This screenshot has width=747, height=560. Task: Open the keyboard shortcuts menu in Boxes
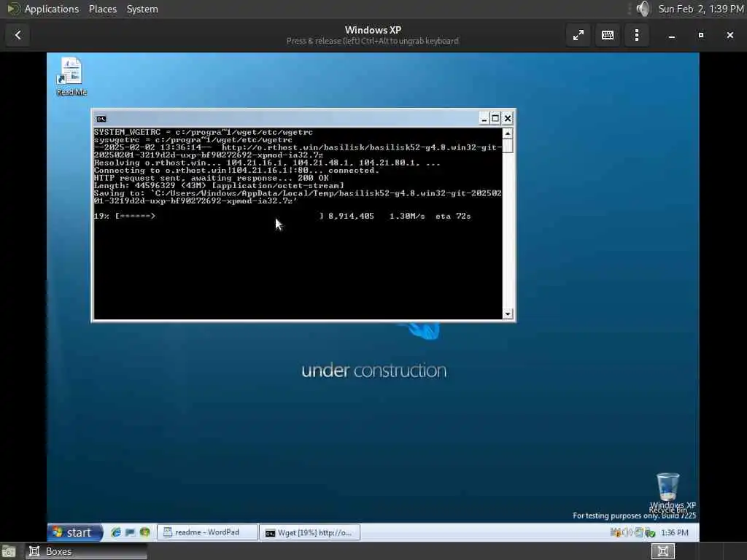pos(608,35)
